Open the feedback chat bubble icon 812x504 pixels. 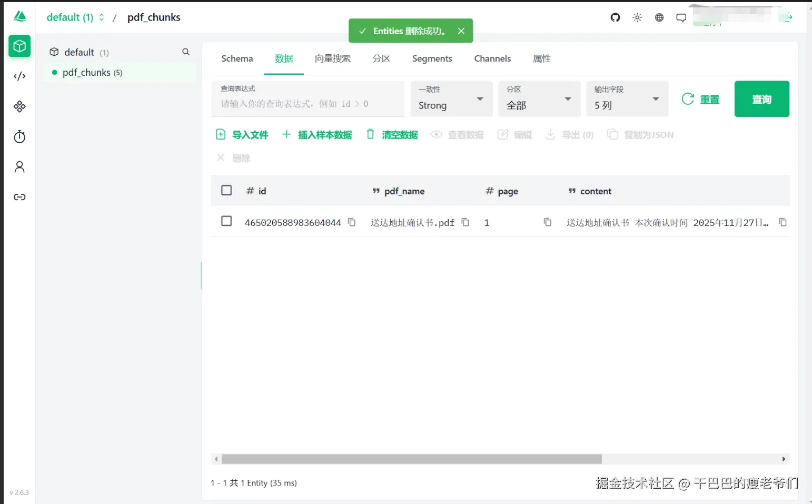point(681,17)
